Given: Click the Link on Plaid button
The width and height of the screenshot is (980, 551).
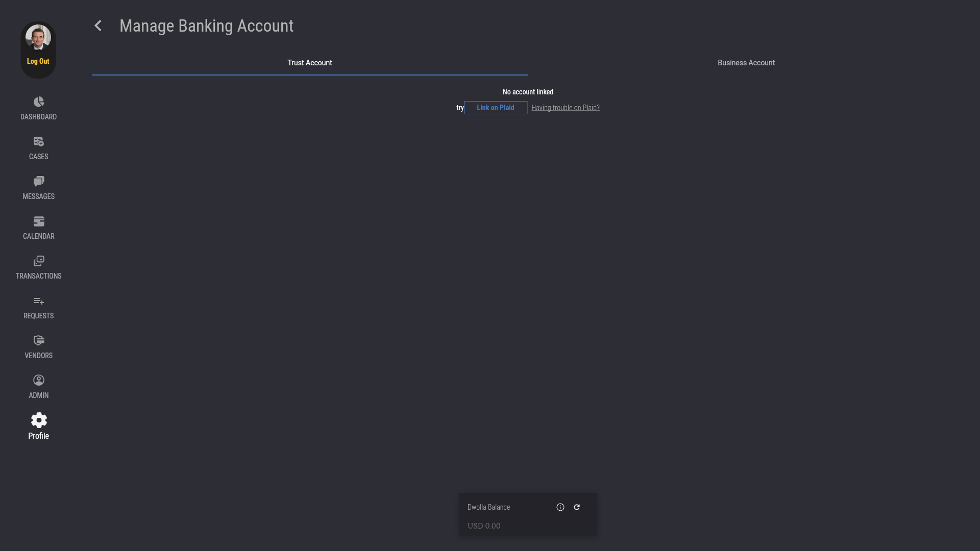Looking at the screenshot, I should click(496, 108).
